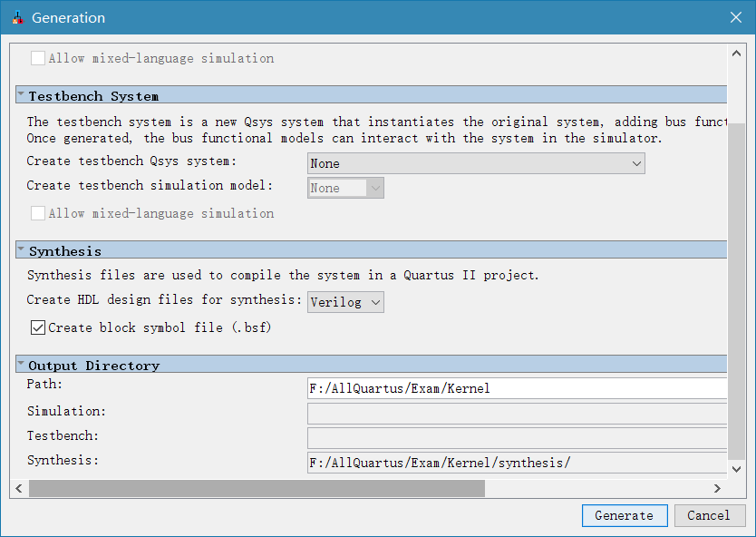Open Create testbench Qsys system dropdown

pyautogui.click(x=476, y=163)
